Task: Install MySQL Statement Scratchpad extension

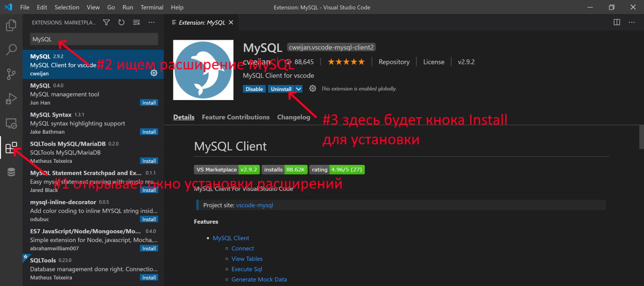Action: [149, 190]
